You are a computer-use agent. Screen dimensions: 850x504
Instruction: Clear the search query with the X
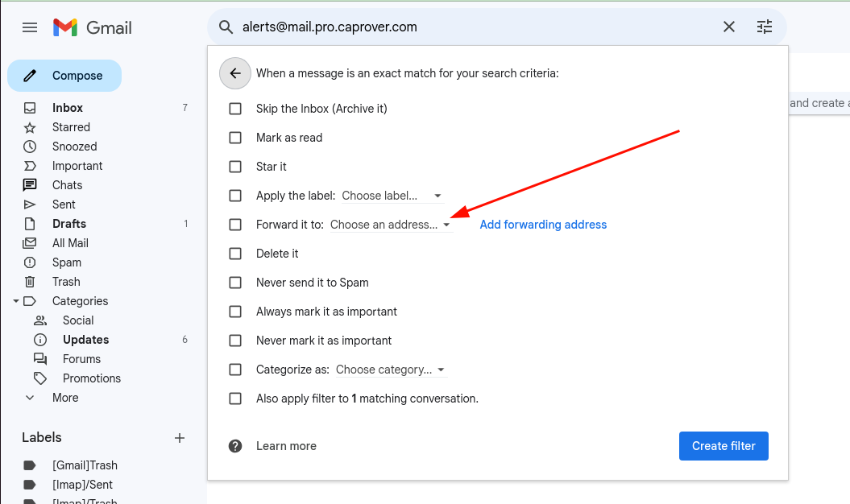tap(728, 27)
